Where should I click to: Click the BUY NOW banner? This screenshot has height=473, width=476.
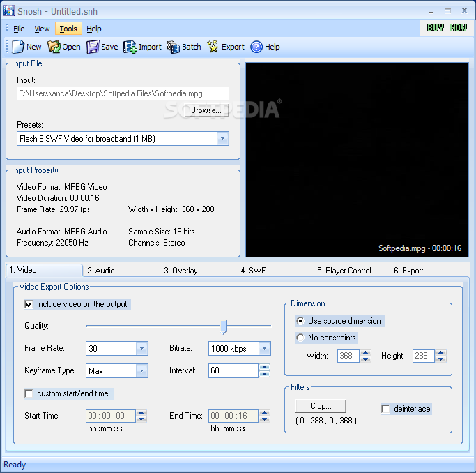point(447,28)
